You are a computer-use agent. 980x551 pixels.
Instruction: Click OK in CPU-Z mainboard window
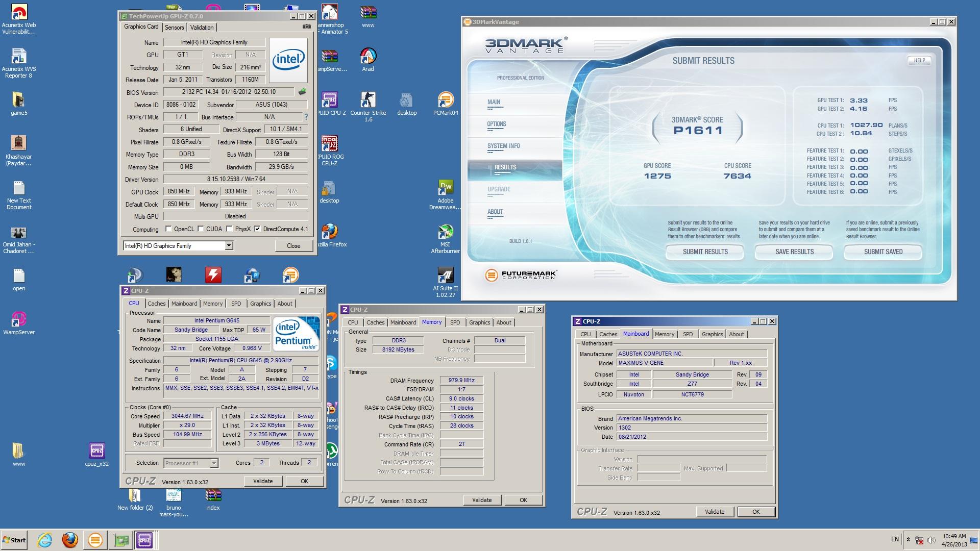click(x=756, y=512)
